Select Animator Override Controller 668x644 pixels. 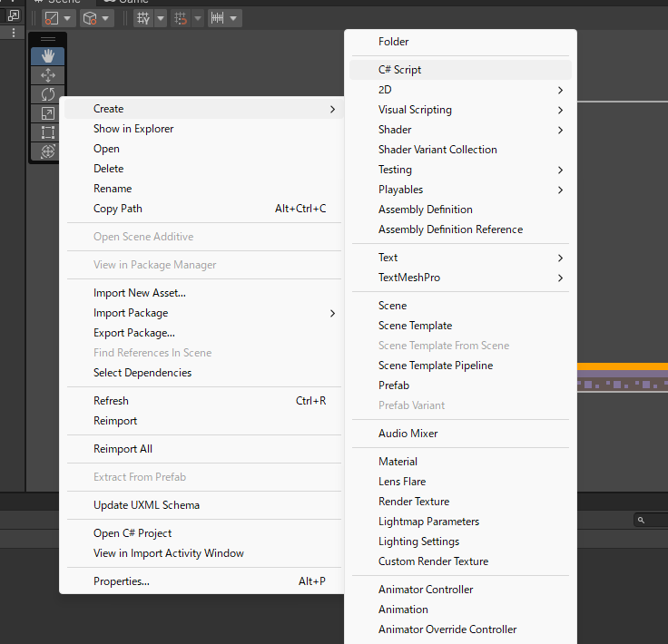(x=460, y=630)
